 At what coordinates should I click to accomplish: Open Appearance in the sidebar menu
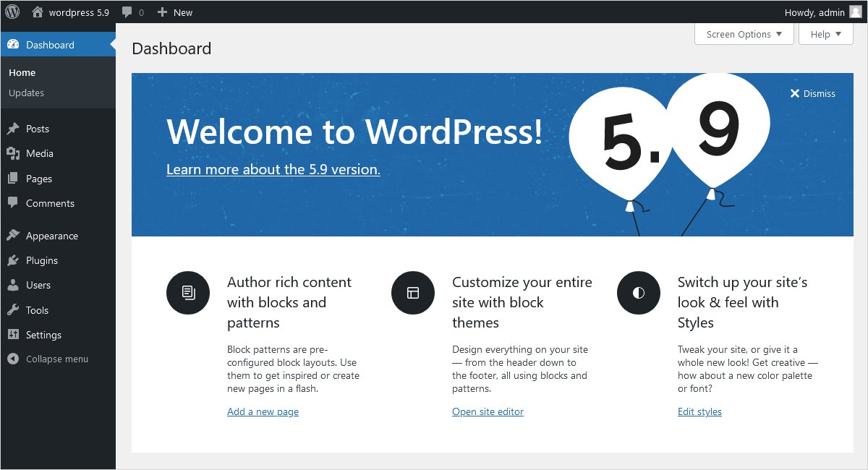(51, 236)
